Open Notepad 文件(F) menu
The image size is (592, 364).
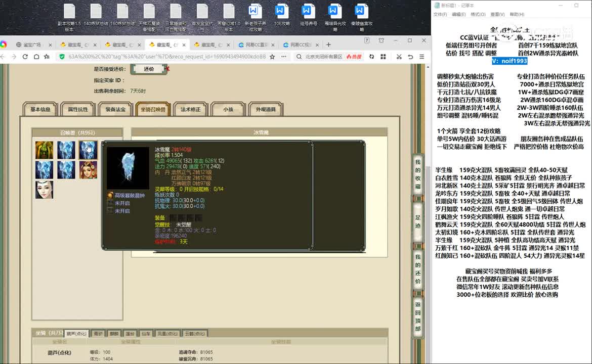[440, 14]
